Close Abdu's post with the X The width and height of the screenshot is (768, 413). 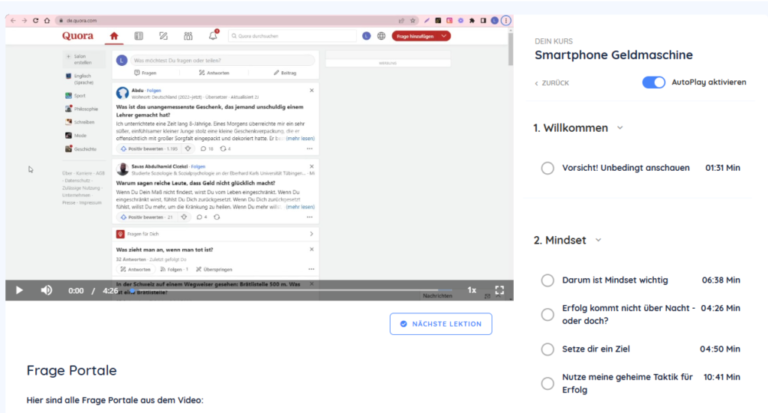[312, 90]
